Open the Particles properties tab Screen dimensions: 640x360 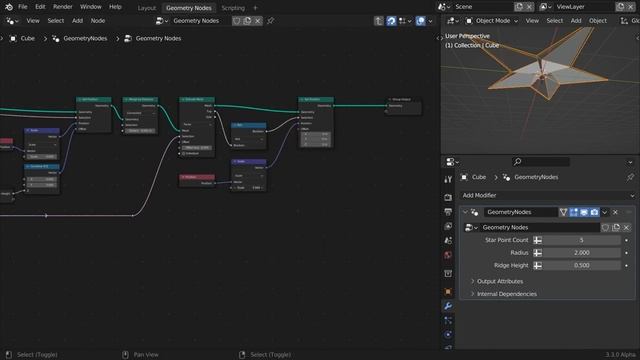448,320
